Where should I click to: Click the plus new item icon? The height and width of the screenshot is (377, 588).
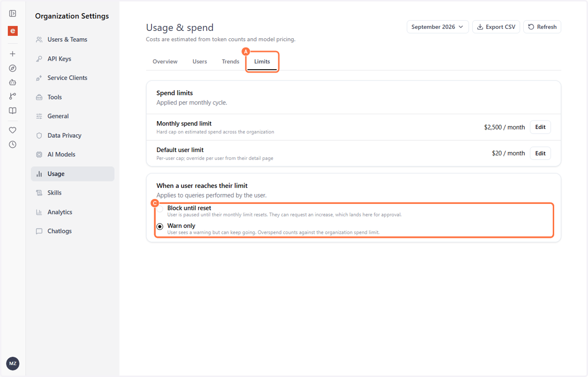13,54
